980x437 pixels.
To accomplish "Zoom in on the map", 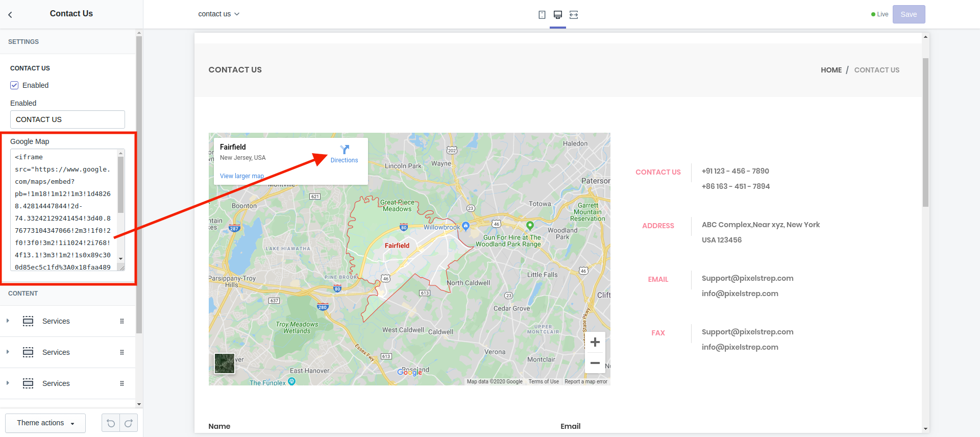I will [x=595, y=342].
